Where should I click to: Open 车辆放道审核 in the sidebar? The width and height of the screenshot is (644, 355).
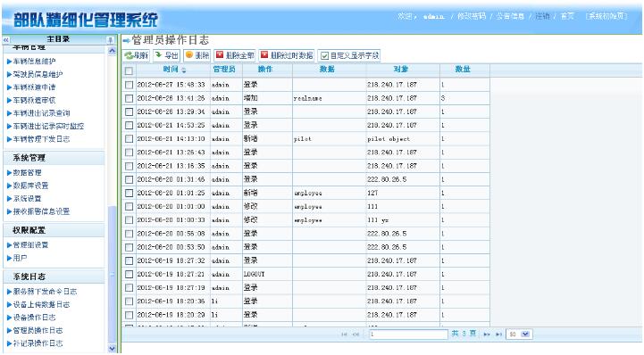(35, 100)
